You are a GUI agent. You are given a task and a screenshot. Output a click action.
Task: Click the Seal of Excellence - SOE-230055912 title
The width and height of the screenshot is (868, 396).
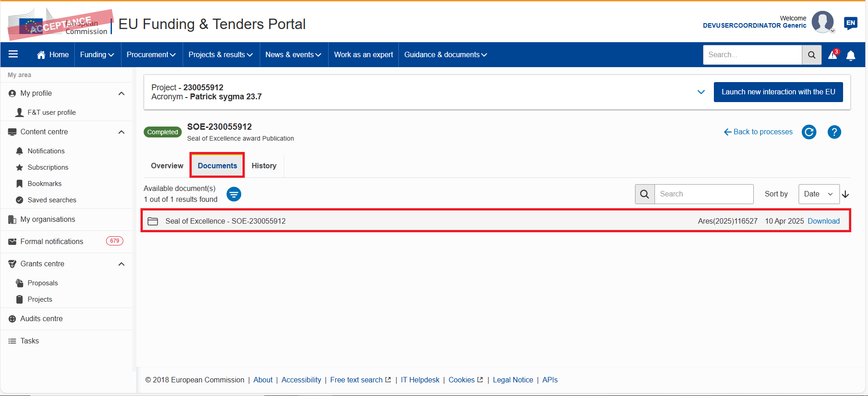[x=225, y=221]
